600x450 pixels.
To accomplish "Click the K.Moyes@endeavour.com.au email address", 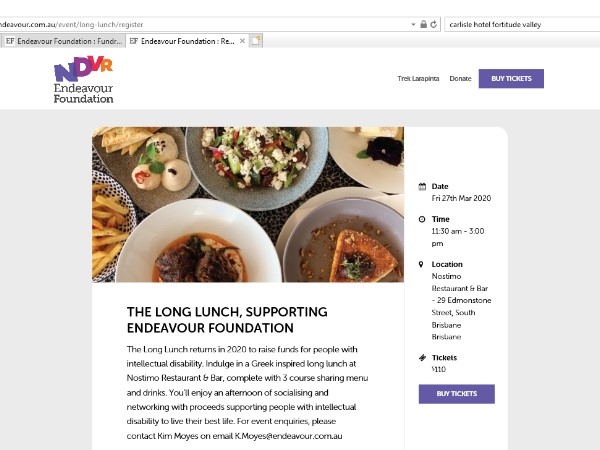I will (289, 436).
